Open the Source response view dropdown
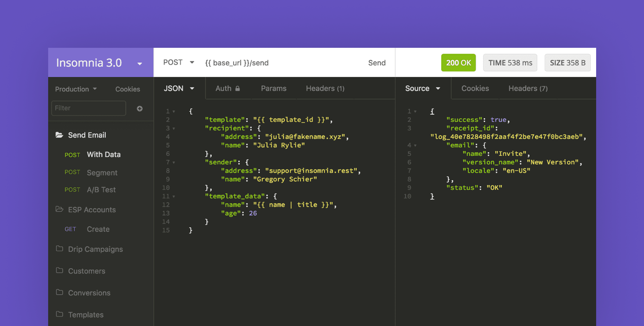The width and height of the screenshot is (644, 326). pos(423,88)
